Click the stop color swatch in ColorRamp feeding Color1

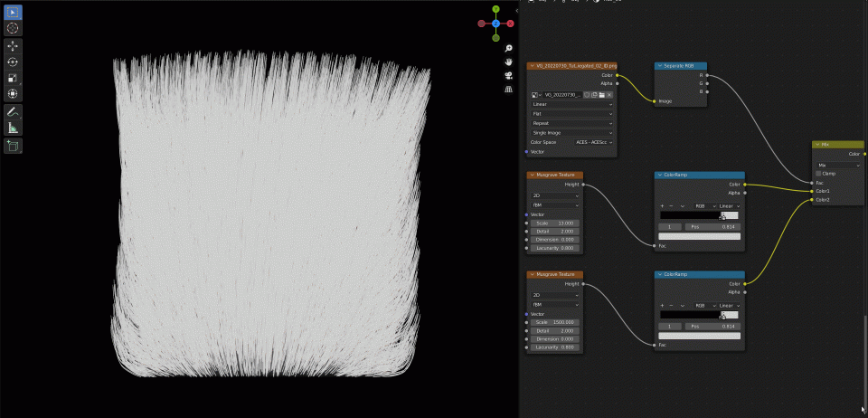coord(700,236)
